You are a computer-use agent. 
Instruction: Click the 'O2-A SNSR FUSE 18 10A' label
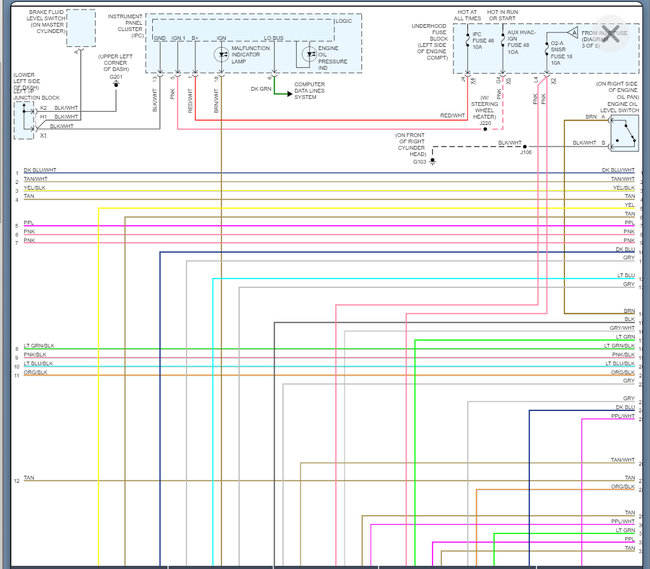pos(561,53)
